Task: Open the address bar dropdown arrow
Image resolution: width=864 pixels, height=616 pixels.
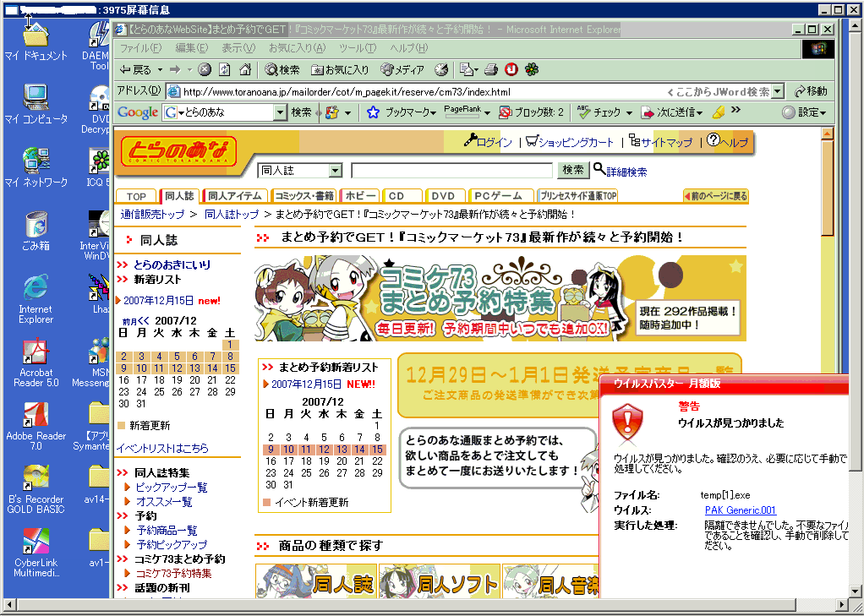Action: [778, 91]
